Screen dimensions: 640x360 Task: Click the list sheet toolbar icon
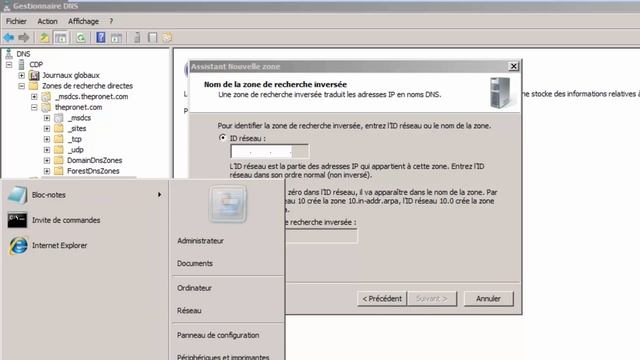153,38
